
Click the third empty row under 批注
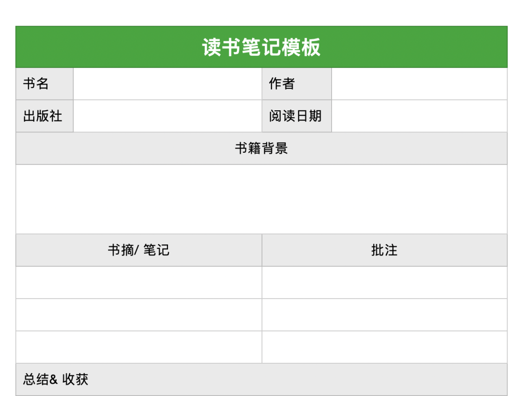coord(384,347)
